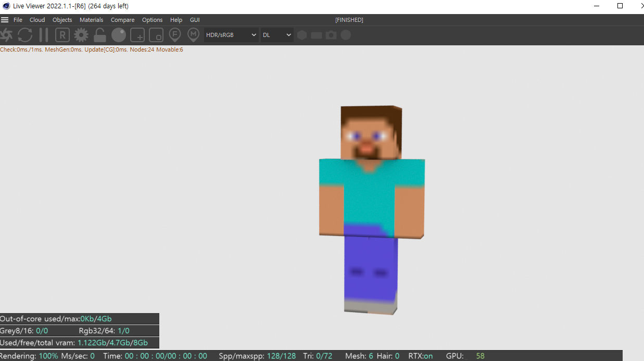
Task: Open the Help menu
Action: click(176, 20)
